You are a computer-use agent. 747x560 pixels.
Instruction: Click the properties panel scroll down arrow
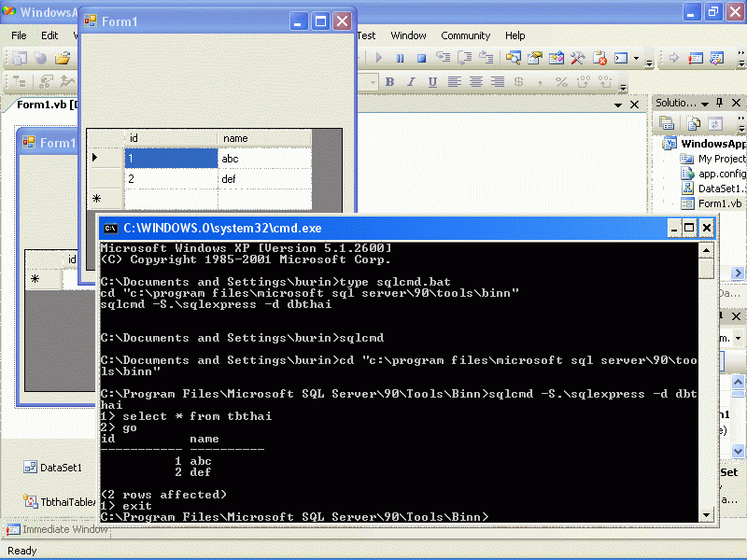tap(738, 451)
